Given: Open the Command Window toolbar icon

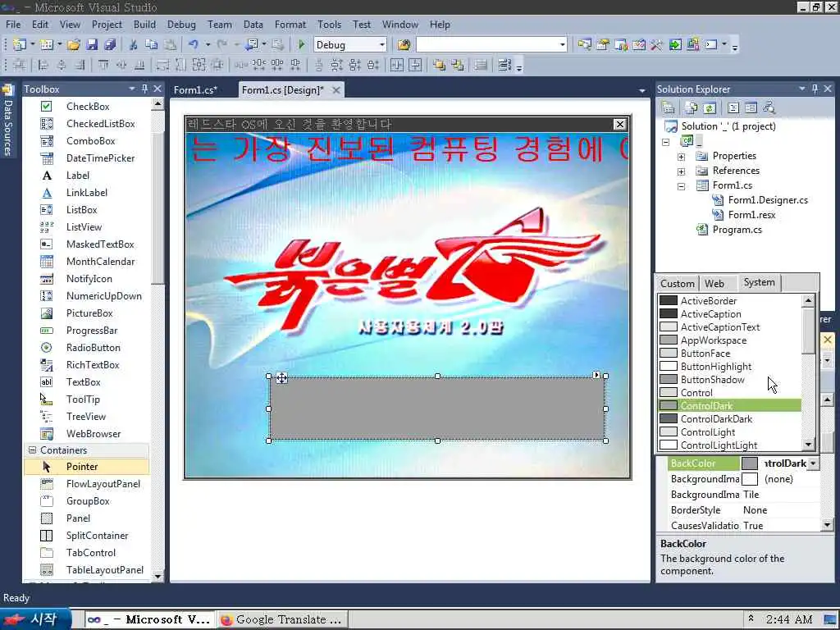Looking at the screenshot, I should coord(711,45).
